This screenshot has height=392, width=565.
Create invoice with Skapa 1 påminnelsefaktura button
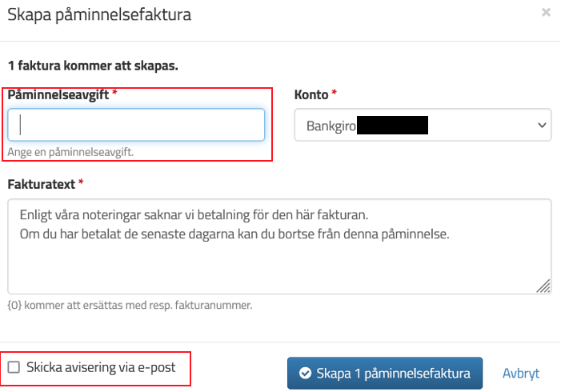click(385, 374)
